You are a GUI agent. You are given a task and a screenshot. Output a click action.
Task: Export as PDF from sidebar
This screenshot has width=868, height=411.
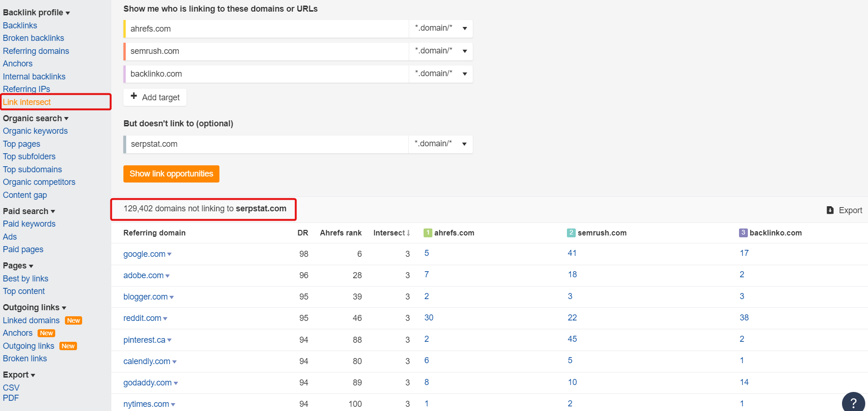pos(11,398)
